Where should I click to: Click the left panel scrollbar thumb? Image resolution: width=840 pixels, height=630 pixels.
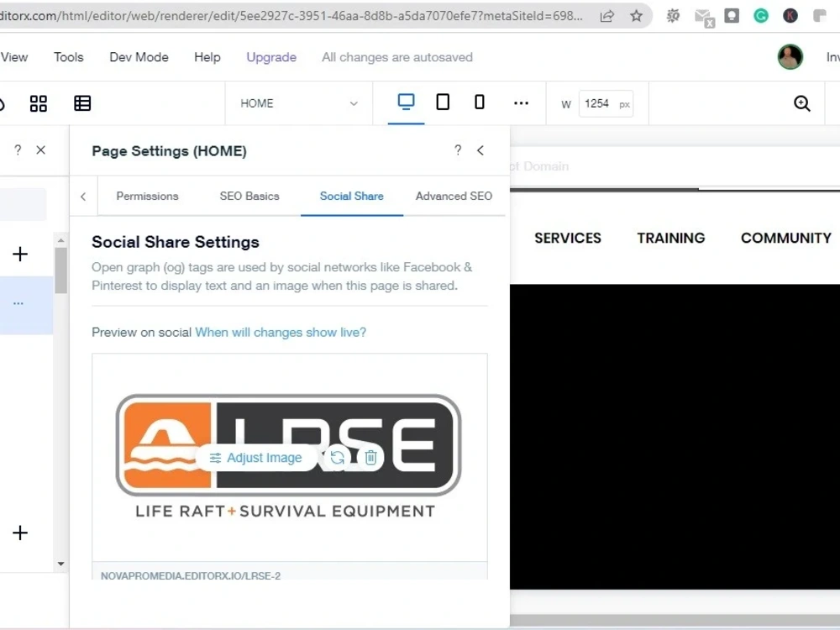pos(60,270)
